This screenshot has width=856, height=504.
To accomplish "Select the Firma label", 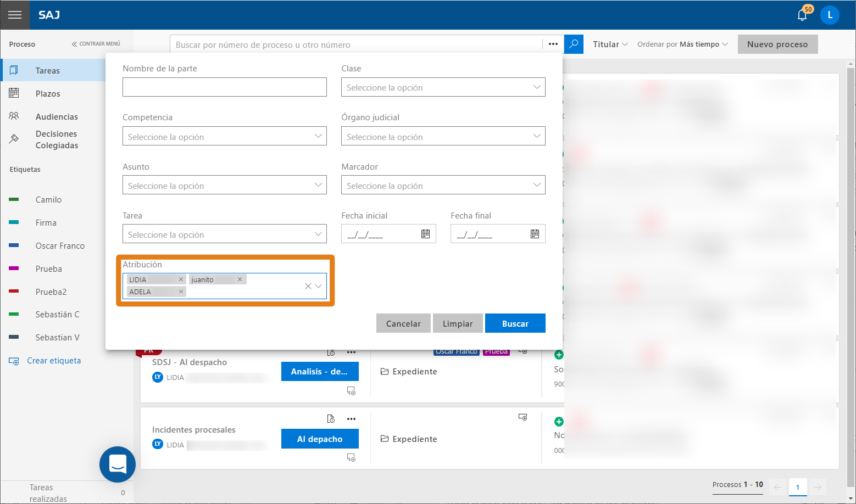I will point(46,222).
